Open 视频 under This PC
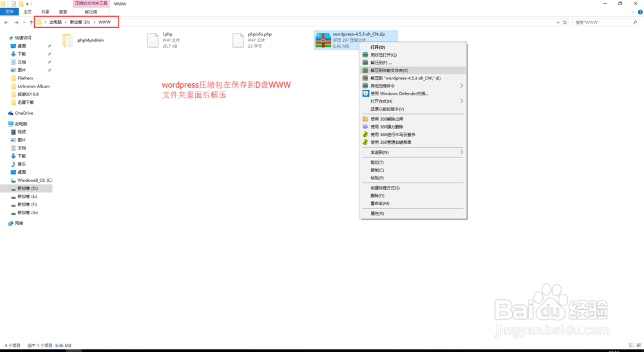 [x=22, y=132]
